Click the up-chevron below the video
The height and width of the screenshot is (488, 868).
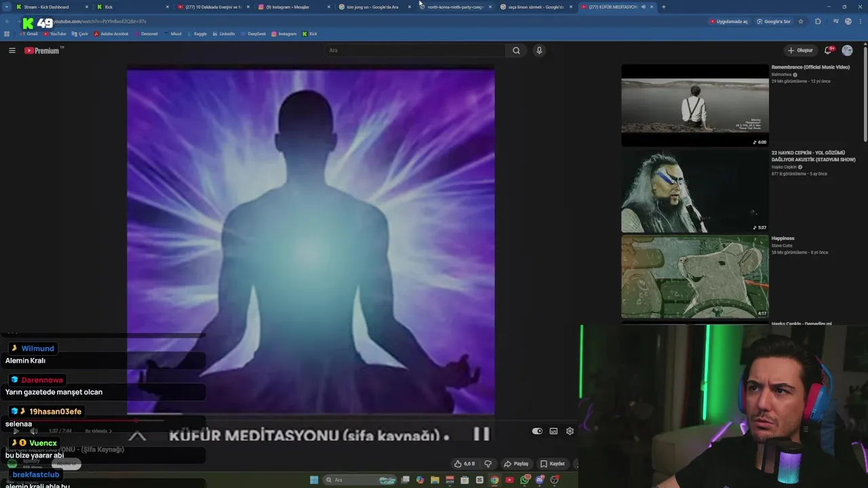click(x=137, y=436)
